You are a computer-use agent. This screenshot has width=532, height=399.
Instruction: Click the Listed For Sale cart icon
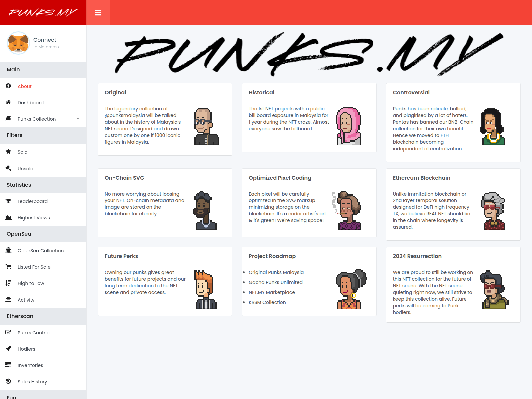9,267
